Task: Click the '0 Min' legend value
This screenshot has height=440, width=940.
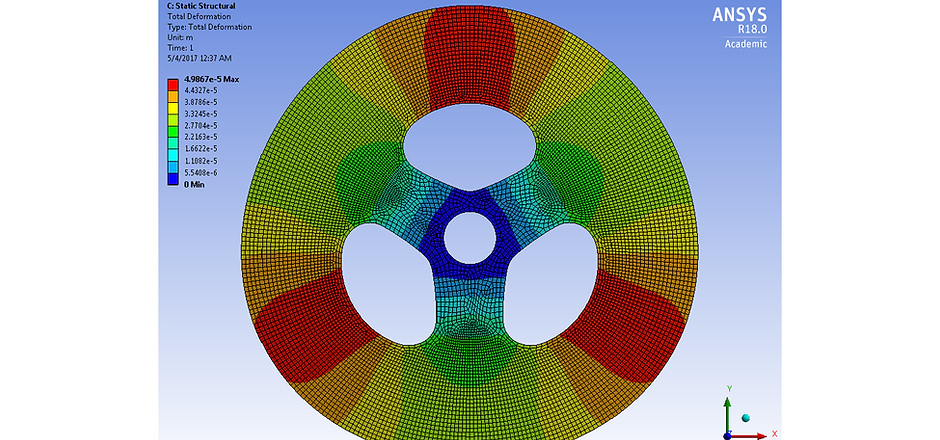Action: tap(194, 184)
